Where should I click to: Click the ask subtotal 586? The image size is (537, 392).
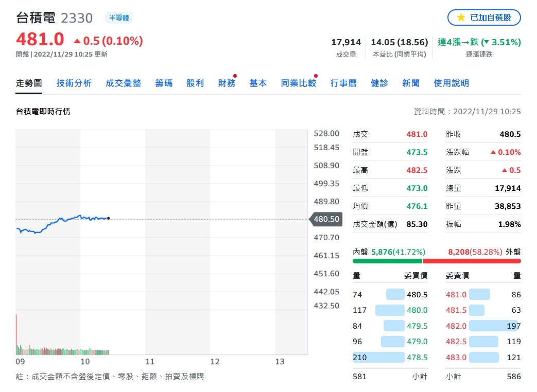(514, 377)
